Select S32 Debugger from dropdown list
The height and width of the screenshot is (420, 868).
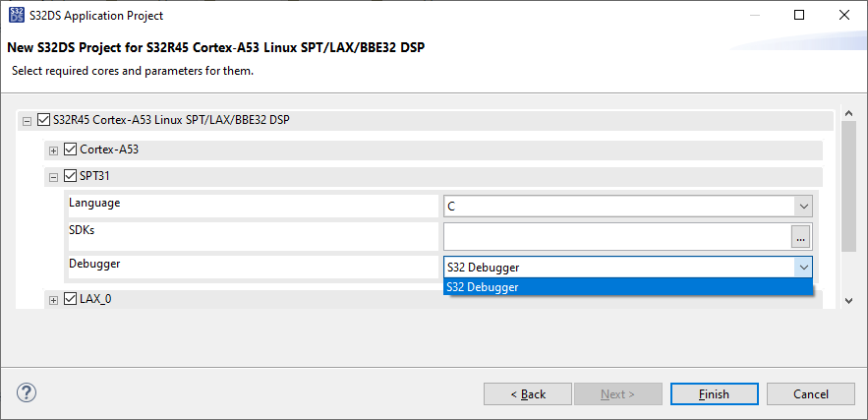pos(627,287)
